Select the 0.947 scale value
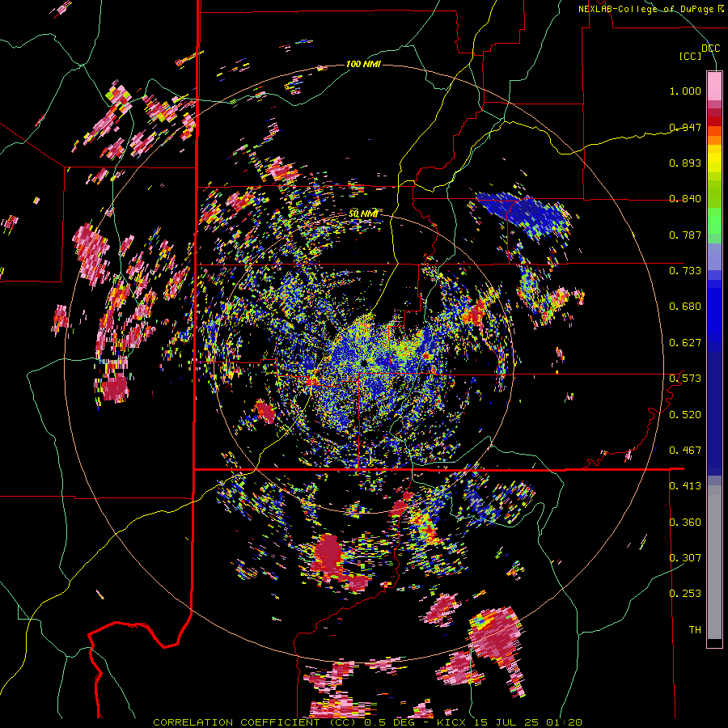The height and width of the screenshot is (728, 728). point(685,127)
